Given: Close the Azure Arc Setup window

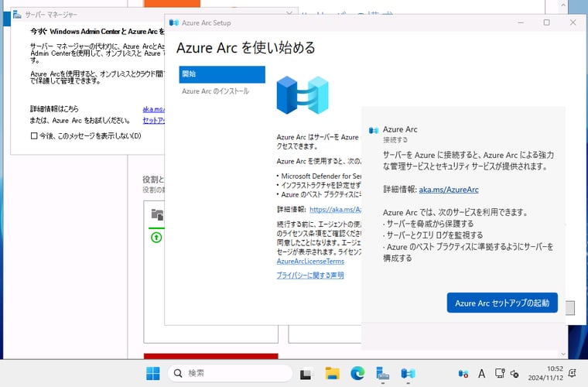Looking at the screenshot, I should (573, 22).
